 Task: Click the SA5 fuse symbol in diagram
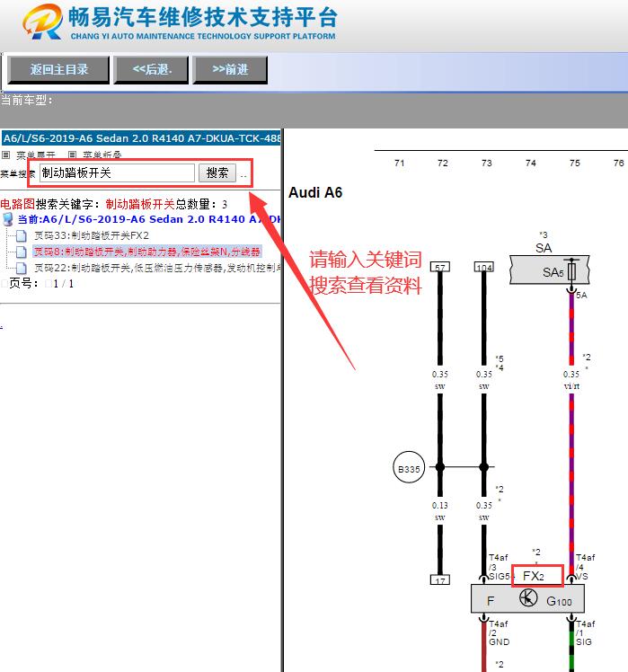(x=571, y=270)
